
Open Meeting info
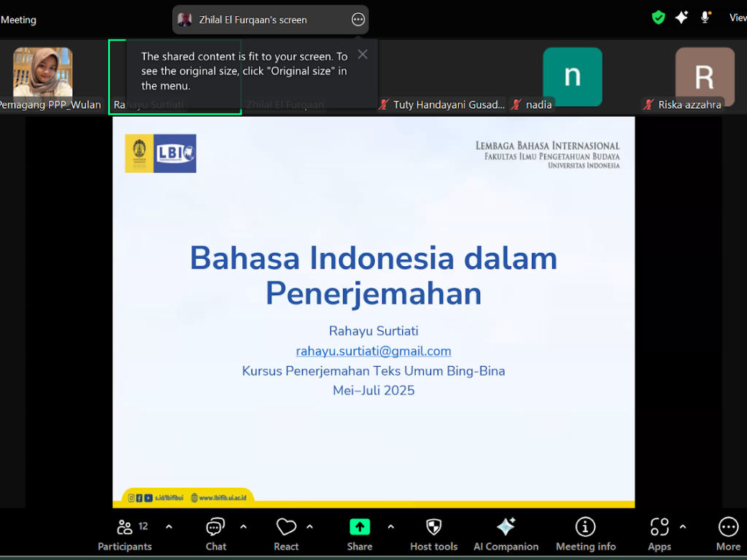(x=586, y=534)
